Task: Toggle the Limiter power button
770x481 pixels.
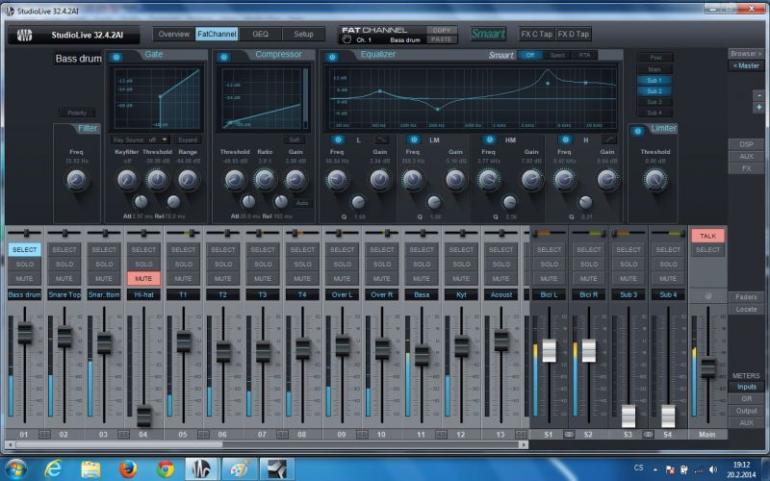Action: pos(637,131)
